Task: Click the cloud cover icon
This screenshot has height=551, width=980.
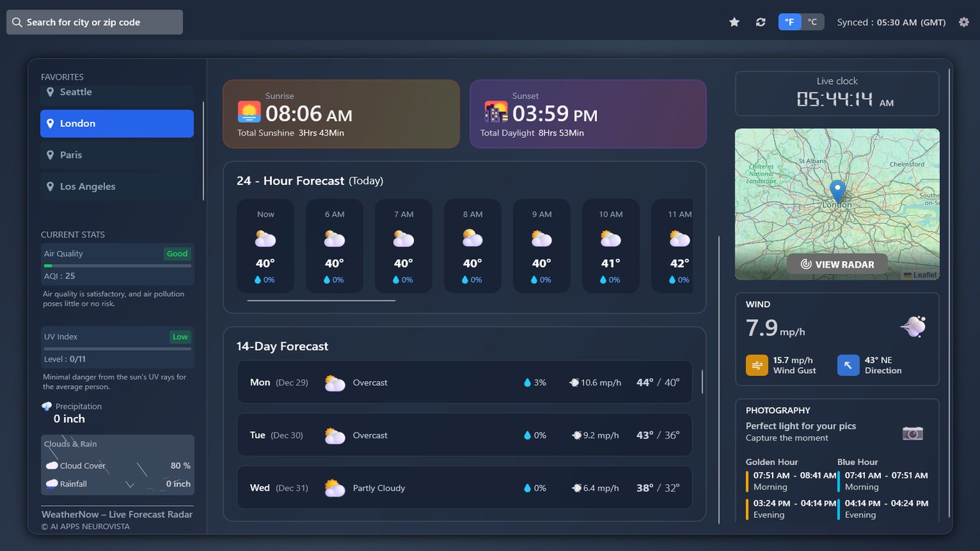Action: coord(51,465)
